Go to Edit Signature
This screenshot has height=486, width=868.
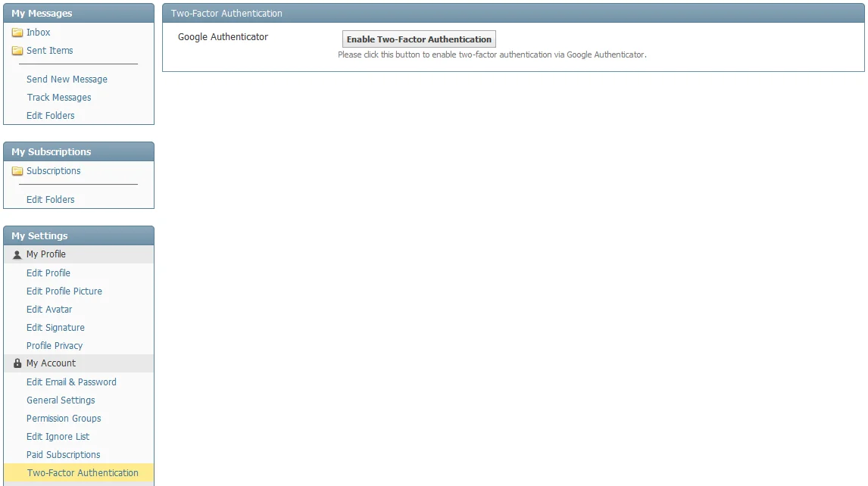click(55, 328)
